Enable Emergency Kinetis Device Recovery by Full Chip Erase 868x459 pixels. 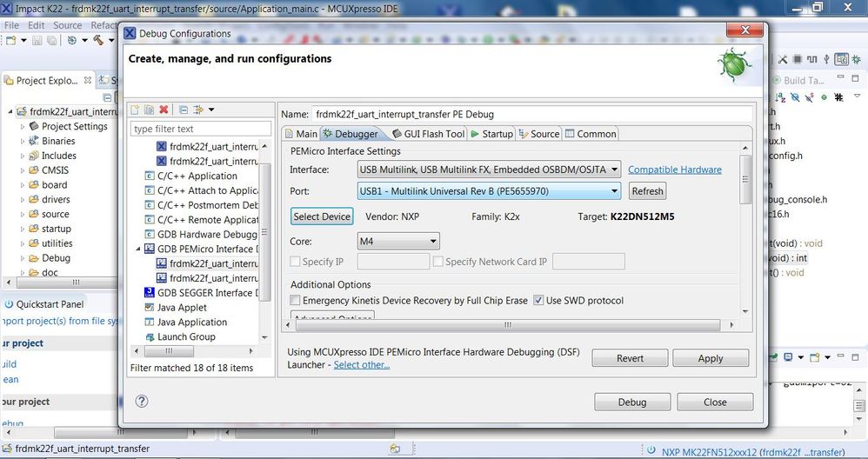point(295,300)
